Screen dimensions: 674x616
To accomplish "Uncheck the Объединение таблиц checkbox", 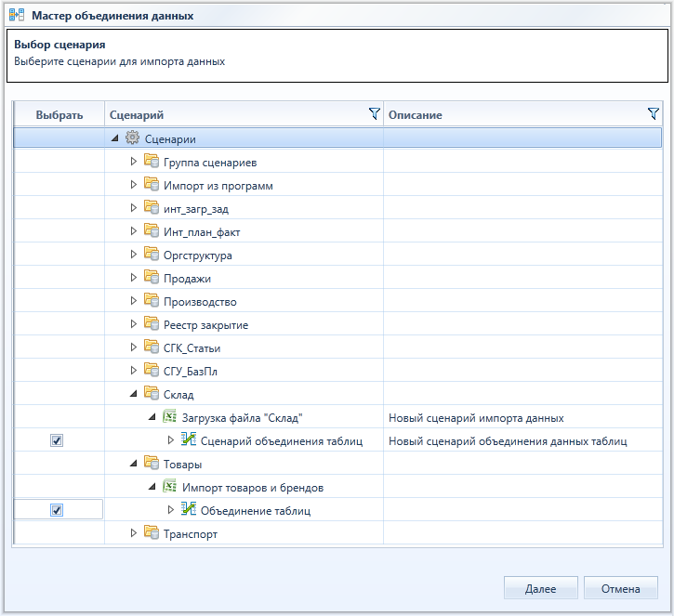I will 57,510.
